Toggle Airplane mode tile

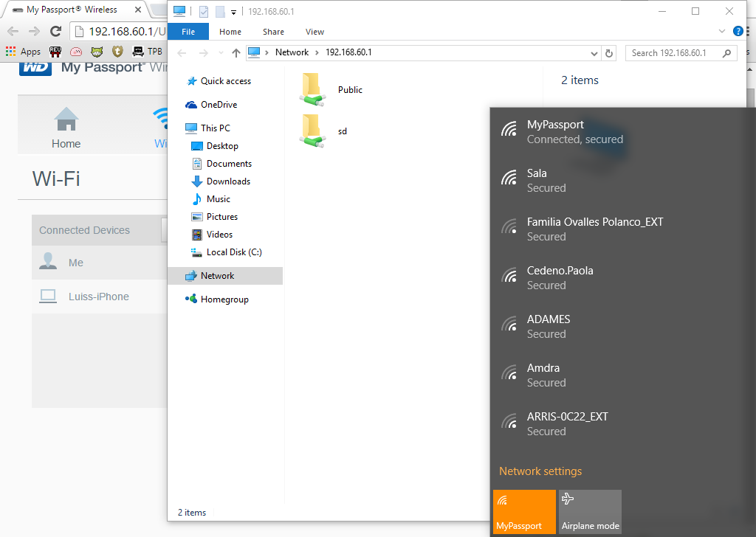pos(590,512)
